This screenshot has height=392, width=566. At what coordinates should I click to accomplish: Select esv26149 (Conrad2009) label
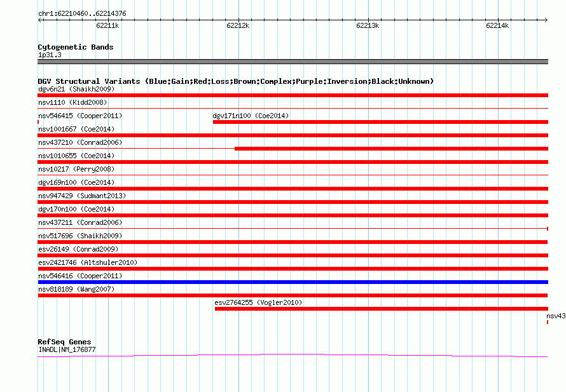click(x=78, y=249)
